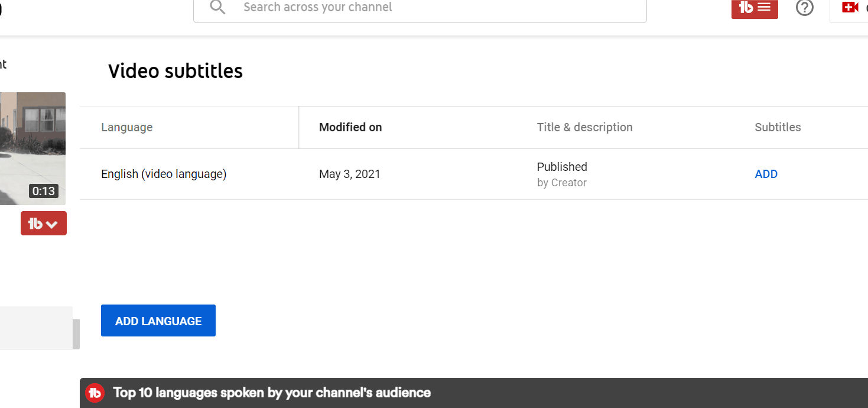This screenshot has width=868, height=408.
Task: Select the highlighted item in left sidebar
Action: [x=35, y=327]
